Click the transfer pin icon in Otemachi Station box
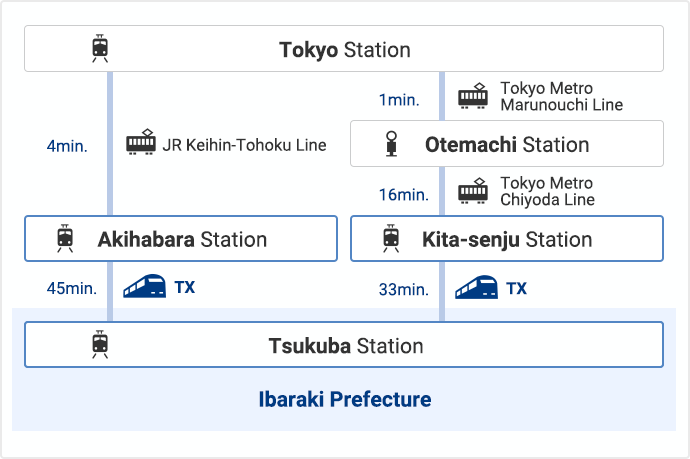Screen dimensions: 690x459 (x=391, y=143)
